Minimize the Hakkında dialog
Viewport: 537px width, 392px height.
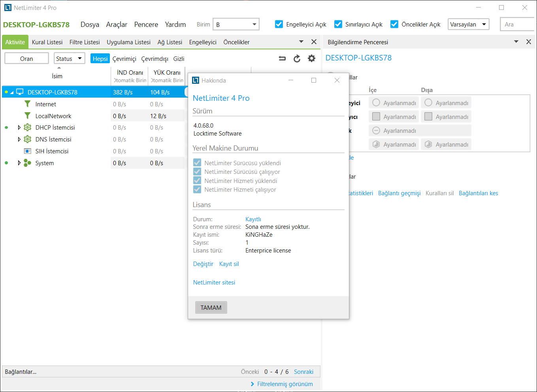tap(291, 80)
